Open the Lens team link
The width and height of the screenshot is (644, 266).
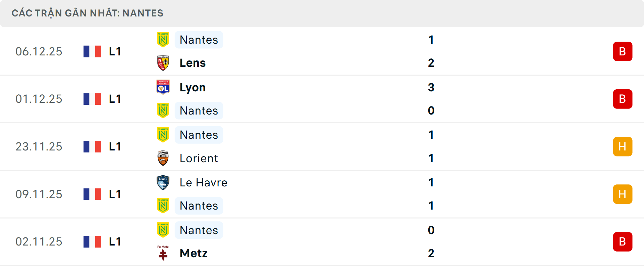193,63
